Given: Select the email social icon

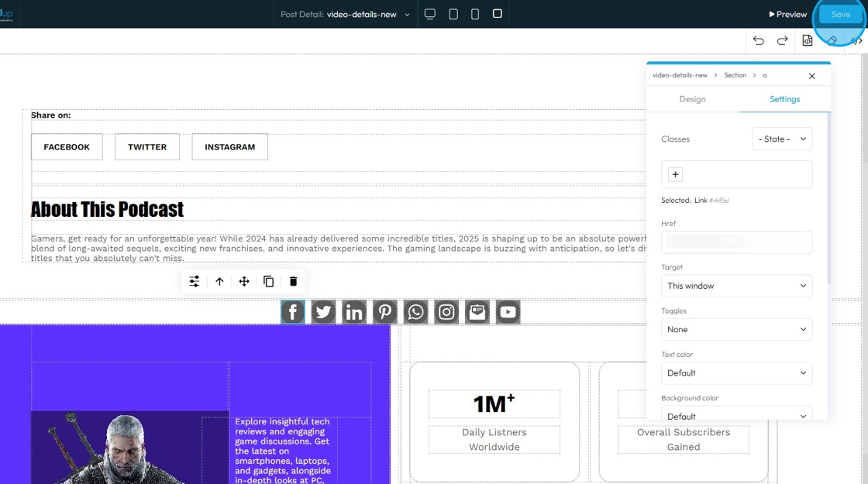Looking at the screenshot, I should point(477,312).
